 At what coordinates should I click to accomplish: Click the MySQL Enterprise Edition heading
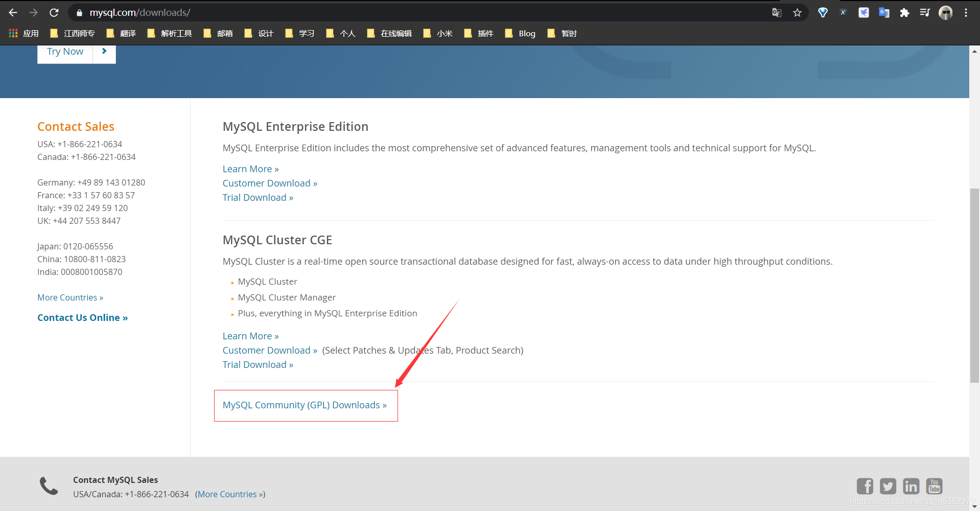(295, 127)
